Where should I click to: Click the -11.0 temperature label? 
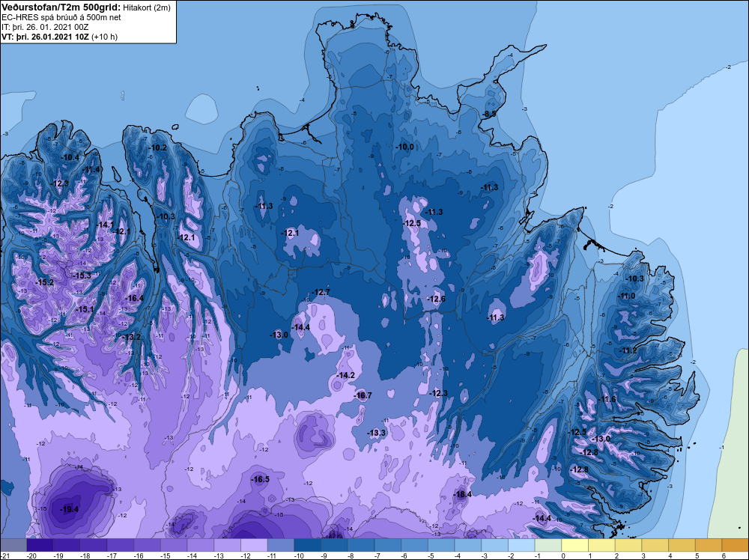pyautogui.click(x=627, y=296)
